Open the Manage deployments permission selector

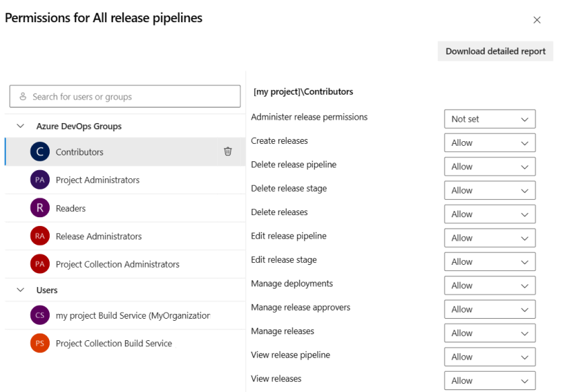coord(490,285)
